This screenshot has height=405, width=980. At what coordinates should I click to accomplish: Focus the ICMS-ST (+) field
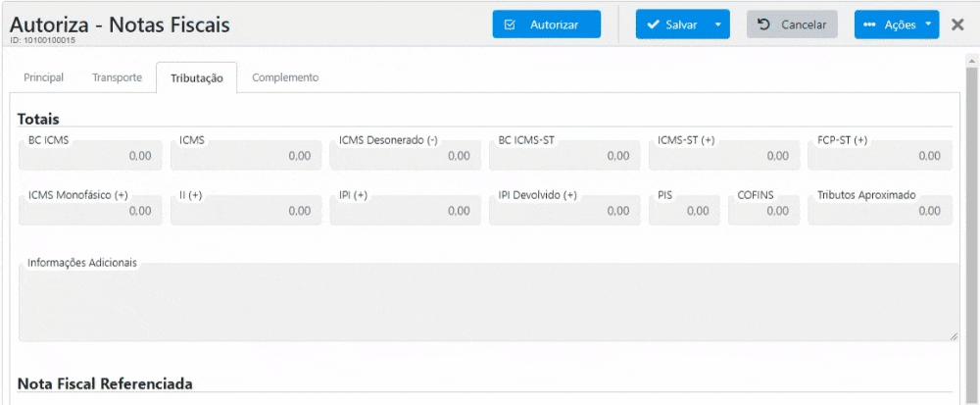pyautogui.click(x=724, y=156)
